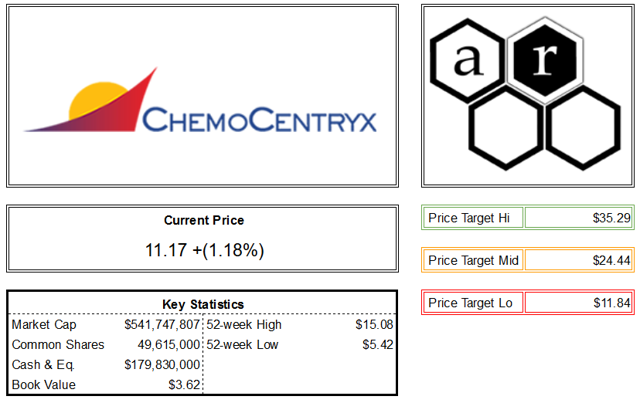Screen dimensions: 640x403
Task: Select the Market Cap value $541,747,807
Action: [162, 325]
